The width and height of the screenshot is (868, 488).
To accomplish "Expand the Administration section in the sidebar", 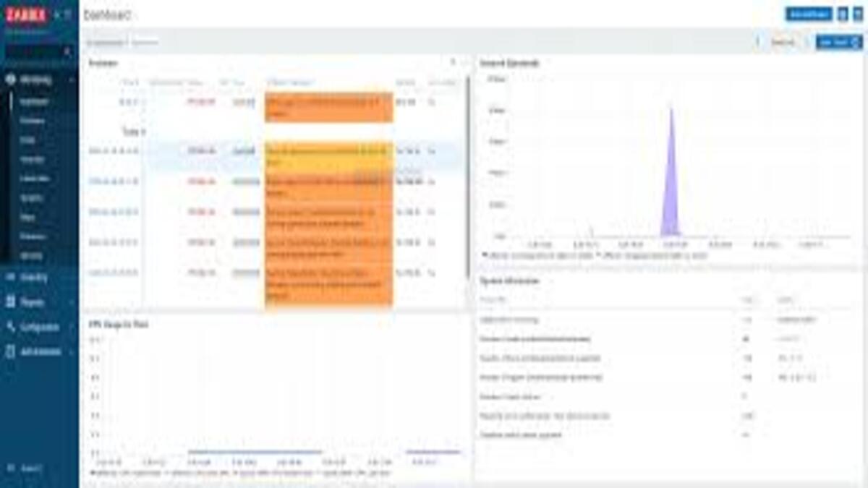I will [x=71, y=352].
